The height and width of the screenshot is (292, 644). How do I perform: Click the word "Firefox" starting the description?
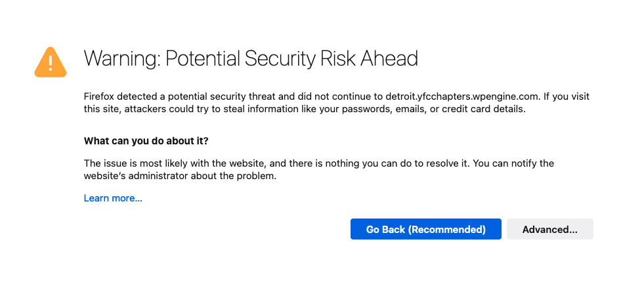coord(99,97)
